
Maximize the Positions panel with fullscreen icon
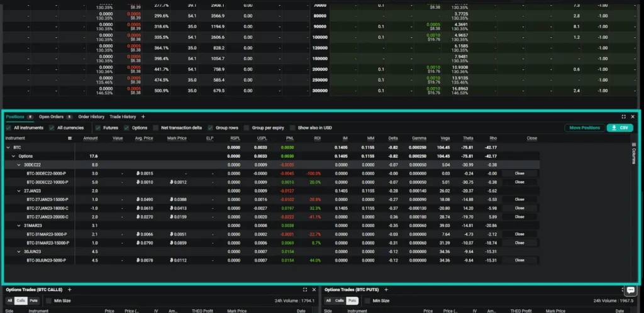coord(623,116)
